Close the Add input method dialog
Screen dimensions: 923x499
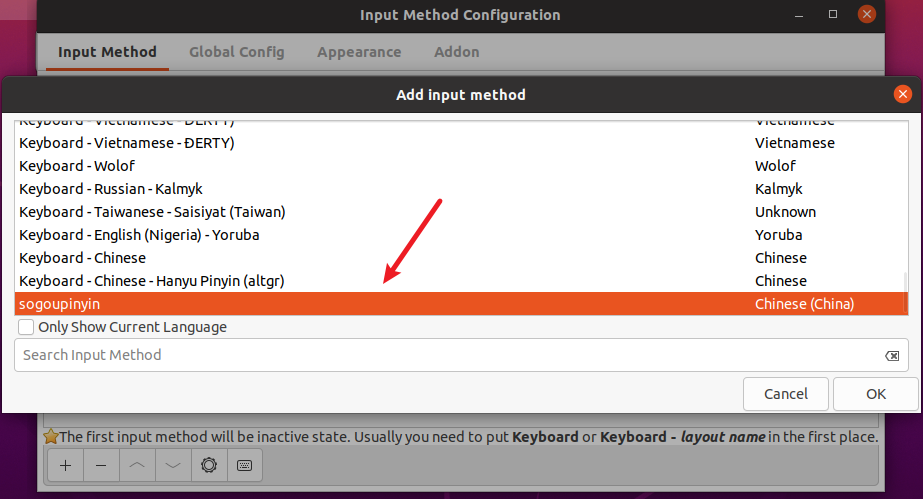902,95
